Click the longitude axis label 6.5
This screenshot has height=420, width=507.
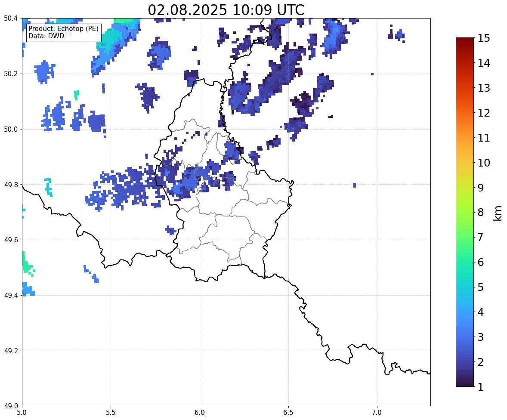[288, 413]
